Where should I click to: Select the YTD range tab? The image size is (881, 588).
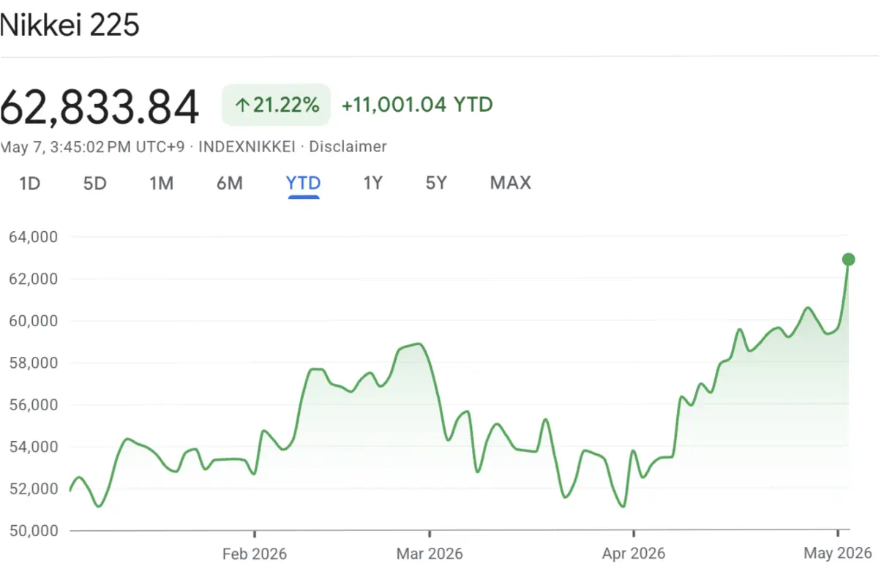pos(304,183)
